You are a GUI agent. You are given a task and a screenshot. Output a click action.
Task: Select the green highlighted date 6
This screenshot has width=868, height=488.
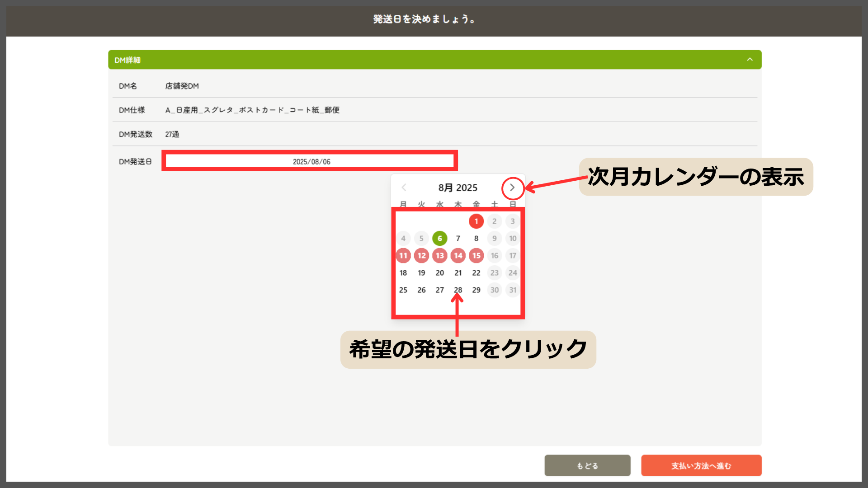click(x=439, y=238)
